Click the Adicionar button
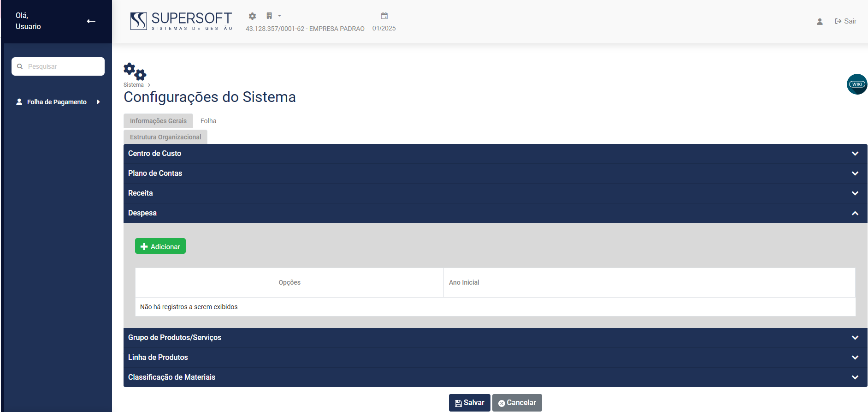This screenshot has width=868, height=412. (160, 246)
